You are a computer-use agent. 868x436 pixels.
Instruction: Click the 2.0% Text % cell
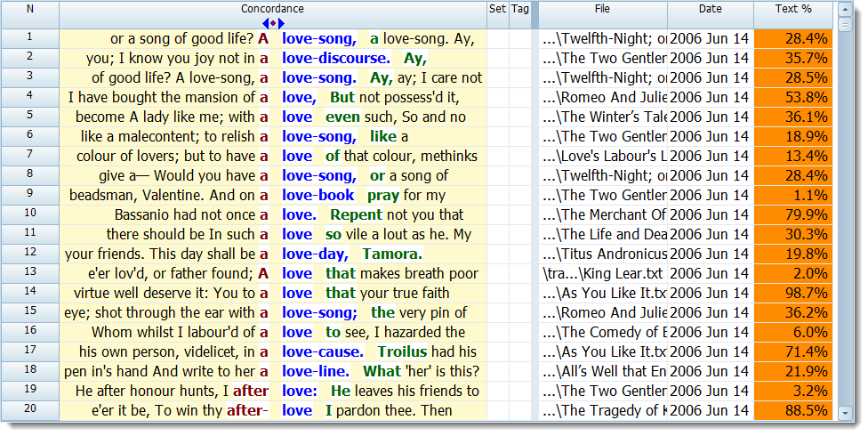tap(793, 273)
